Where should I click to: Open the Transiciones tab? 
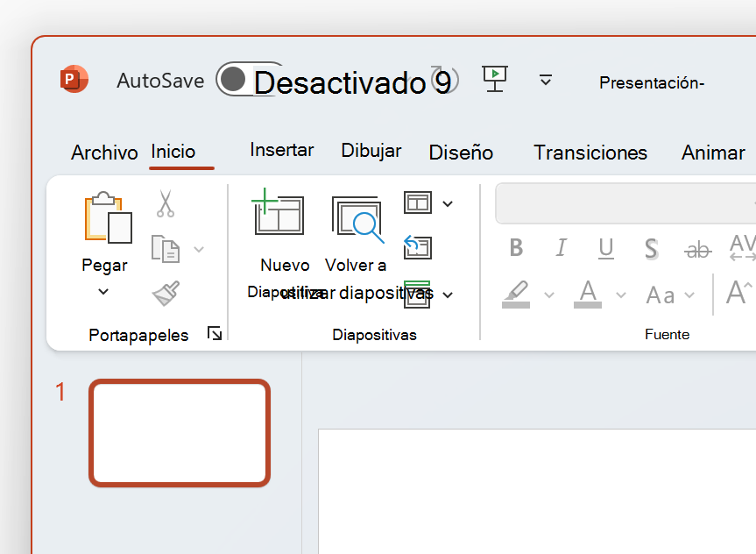click(590, 153)
